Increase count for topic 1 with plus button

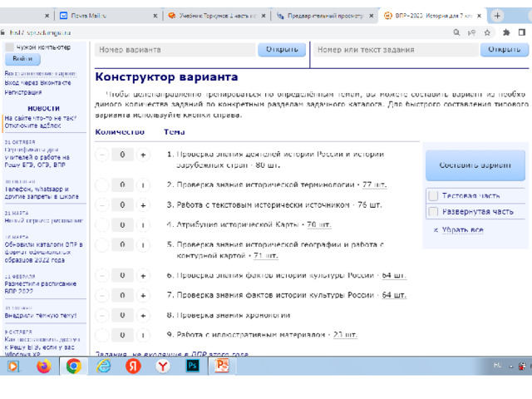[x=143, y=155]
